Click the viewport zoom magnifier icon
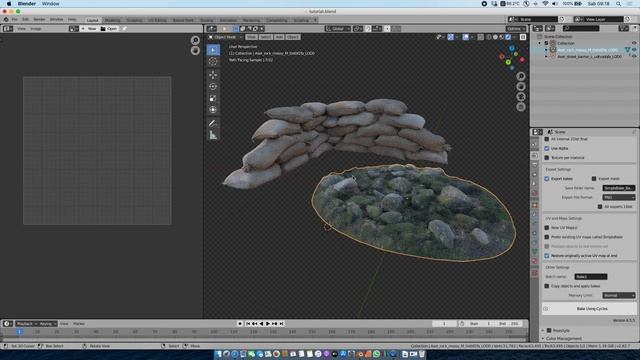Viewport: 640px width, 360px height. pos(521,76)
